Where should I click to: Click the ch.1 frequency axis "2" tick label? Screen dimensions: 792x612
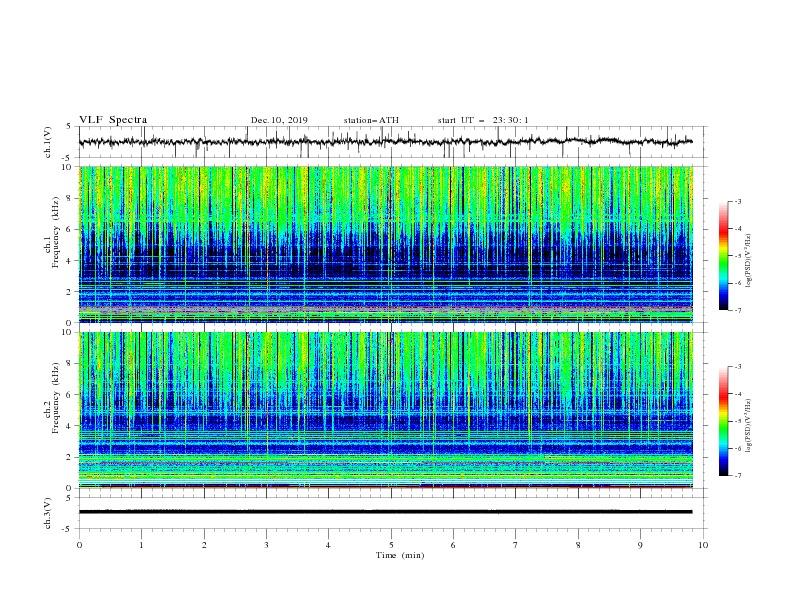[71, 292]
